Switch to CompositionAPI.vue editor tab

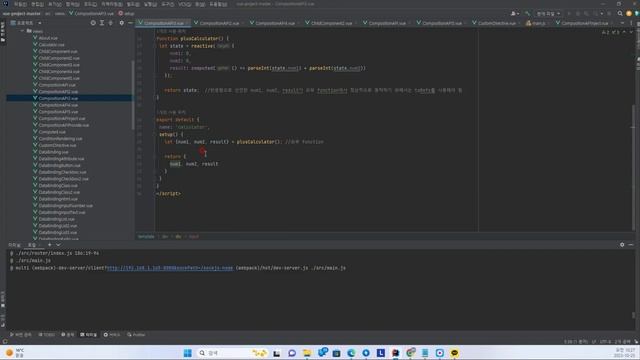click(x=387, y=23)
